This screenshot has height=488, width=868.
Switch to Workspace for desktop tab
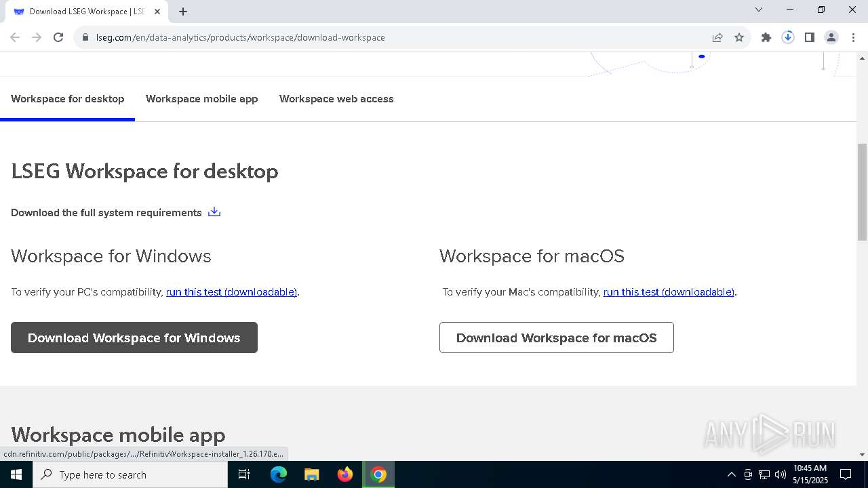67,99
